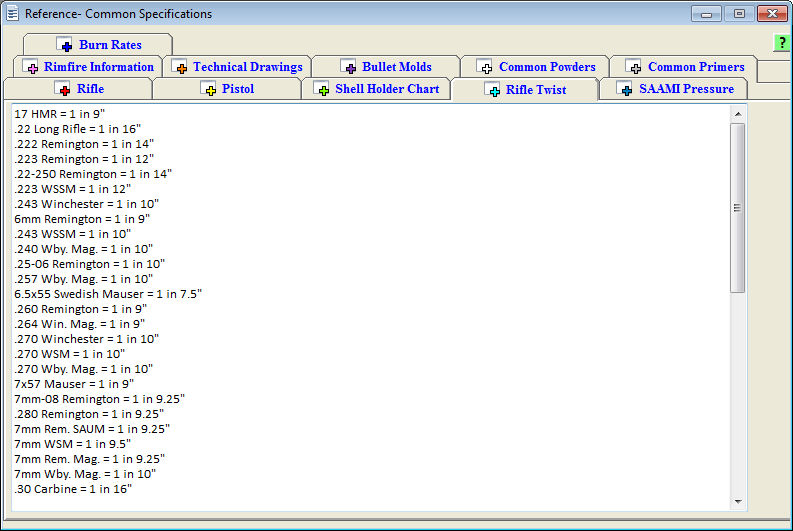
Task: Click the '6mm Remington = 1 in 9"' line
Action: click(x=82, y=219)
